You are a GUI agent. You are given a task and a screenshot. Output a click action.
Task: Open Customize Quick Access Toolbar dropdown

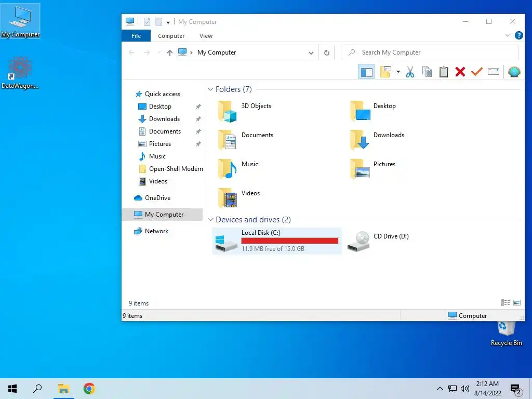click(x=168, y=22)
